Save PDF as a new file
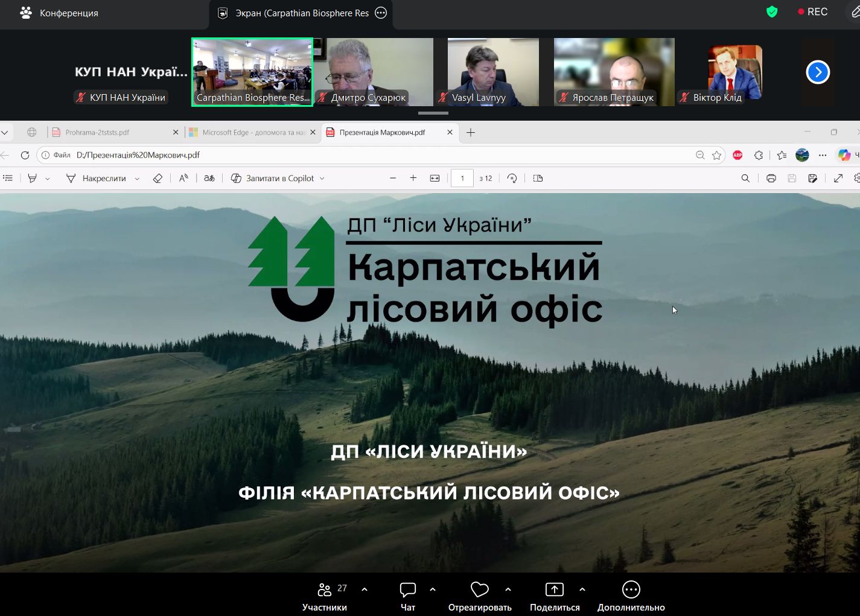 coord(812,178)
